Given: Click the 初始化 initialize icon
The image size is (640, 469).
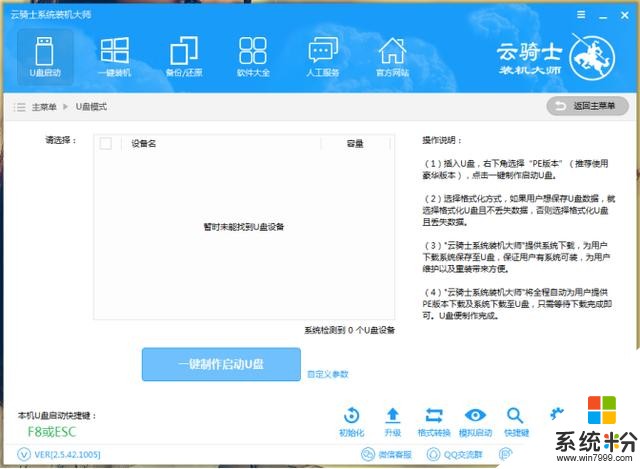Looking at the screenshot, I should pos(351,422).
